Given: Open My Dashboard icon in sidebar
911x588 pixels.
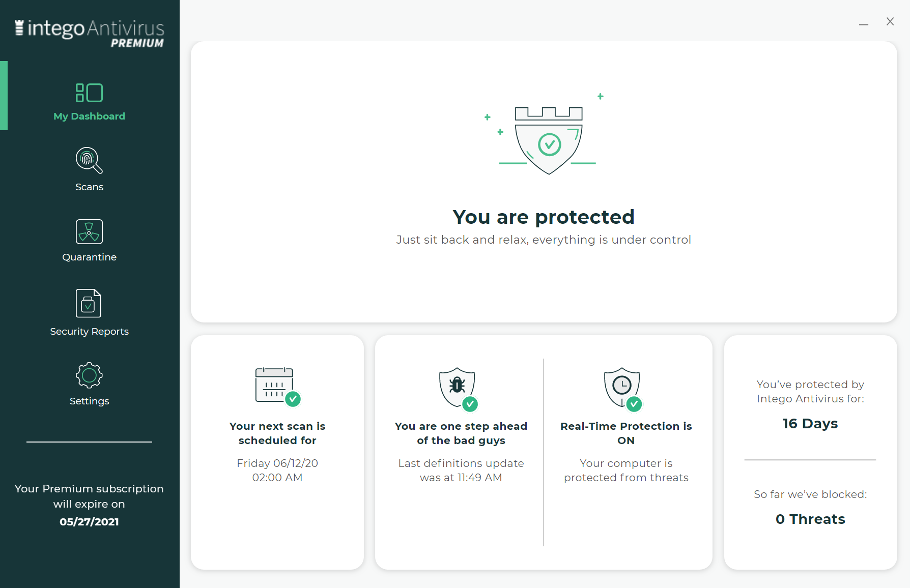Looking at the screenshot, I should (x=89, y=93).
